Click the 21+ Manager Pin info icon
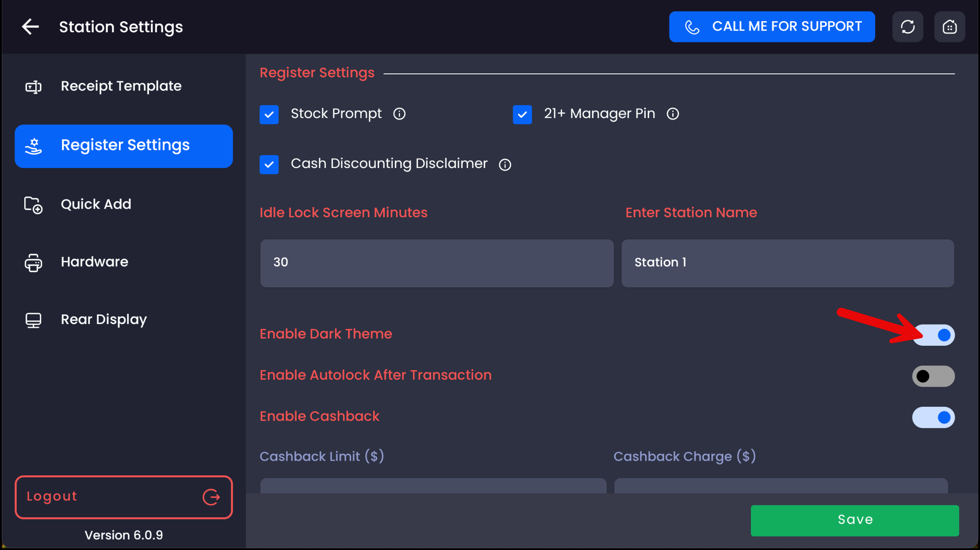Screen dimensions: 980x550 (x=673, y=114)
